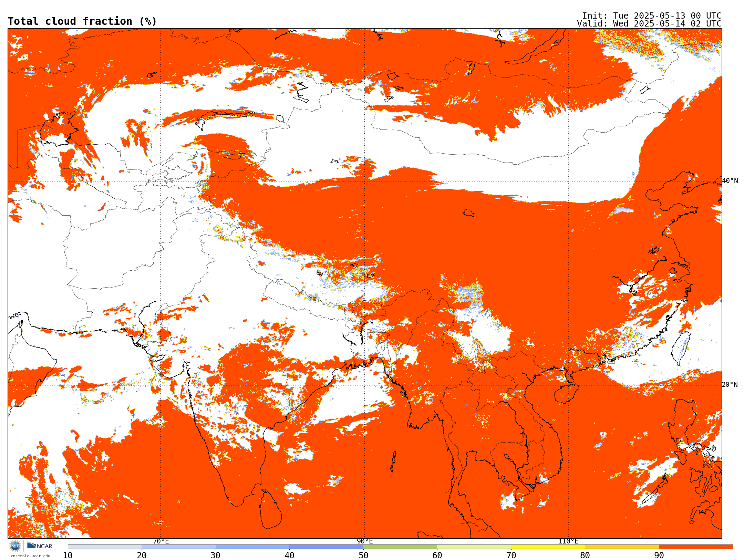Click the 110°E longitude label
Image resolution: width=744 pixels, height=560 pixels.
pos(568,541)
